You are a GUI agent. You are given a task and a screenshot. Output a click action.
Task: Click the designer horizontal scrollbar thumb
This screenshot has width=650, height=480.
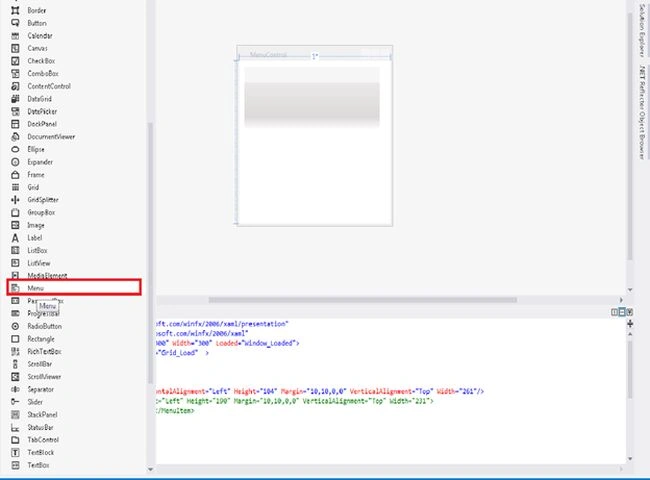[362, 300]
